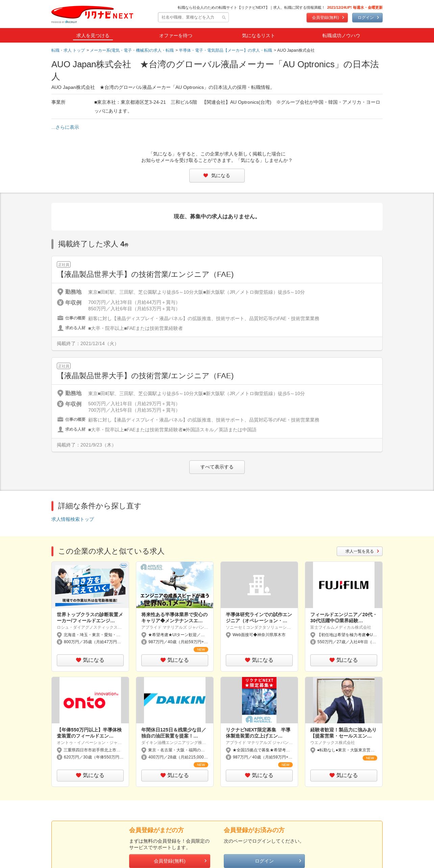The image size is (434, 868).
Task: Open the リクナビNEXT限定募集 Applied Materials thumbnail
Action: [259, 700]
